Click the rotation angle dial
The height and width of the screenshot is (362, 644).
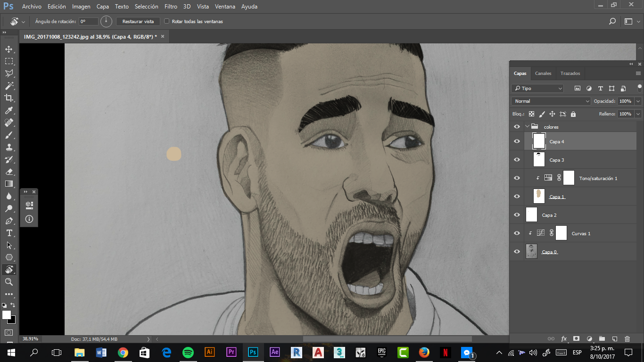pos(107,21)
